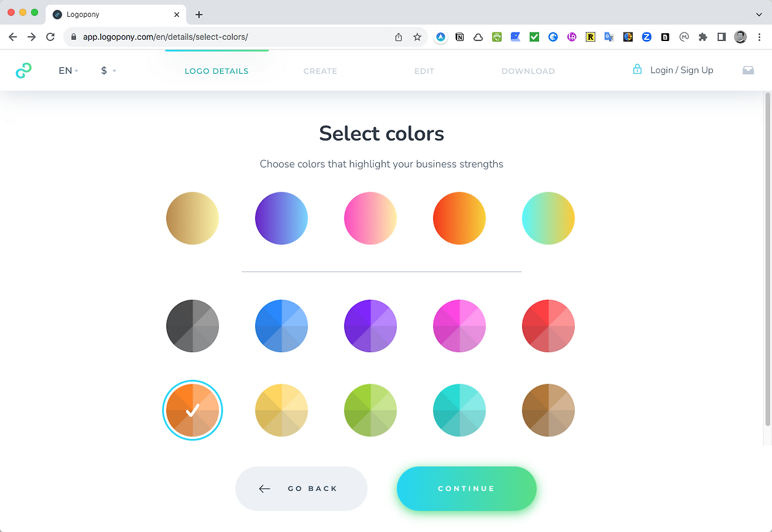Click the page vertical scrollbar
The width and height of the screenshot is (772, 532).
pos(768,259)
